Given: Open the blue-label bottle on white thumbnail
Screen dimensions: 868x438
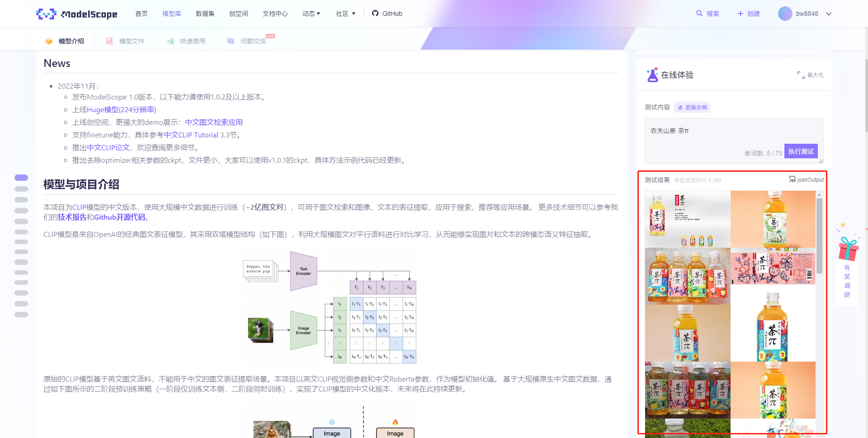Looking at the screenshot, I should [773, 327].
